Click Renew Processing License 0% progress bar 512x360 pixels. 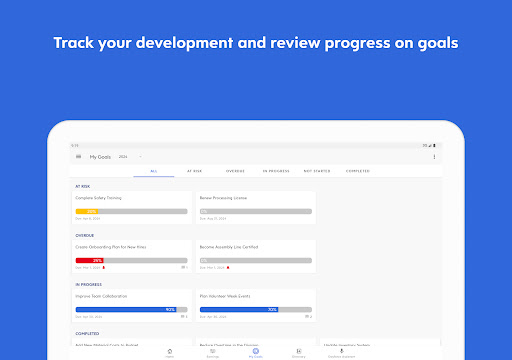point(256,211)
